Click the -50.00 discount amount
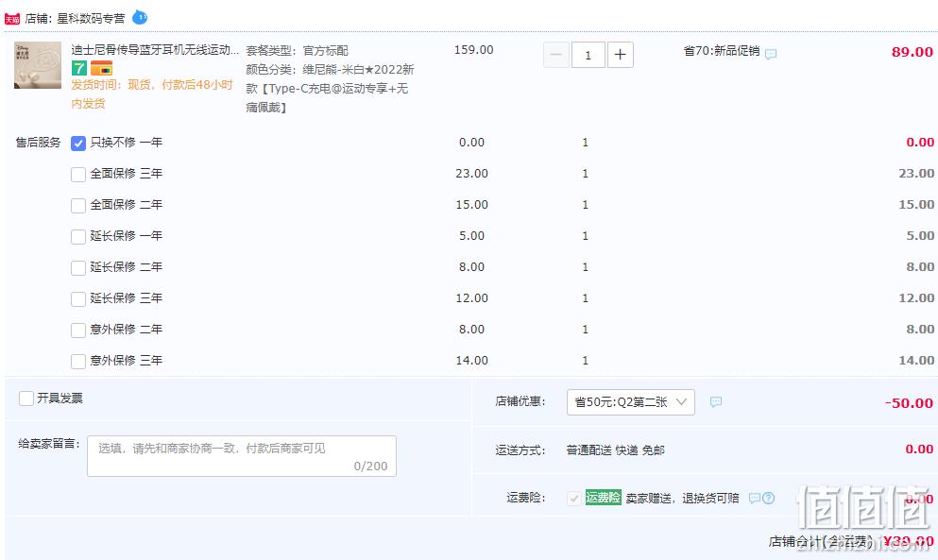Viewport: 938px width, 560px height. coord(910,403)
